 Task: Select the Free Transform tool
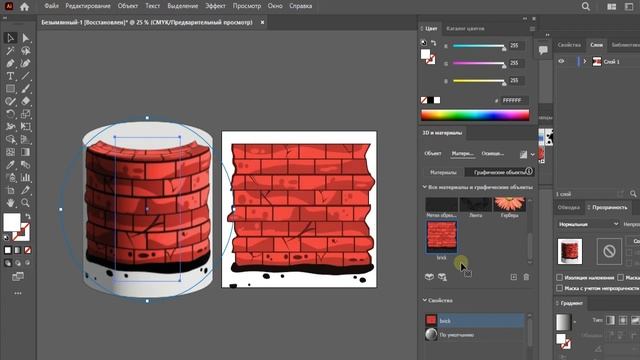pyautogui.click(x=26, y=127)
